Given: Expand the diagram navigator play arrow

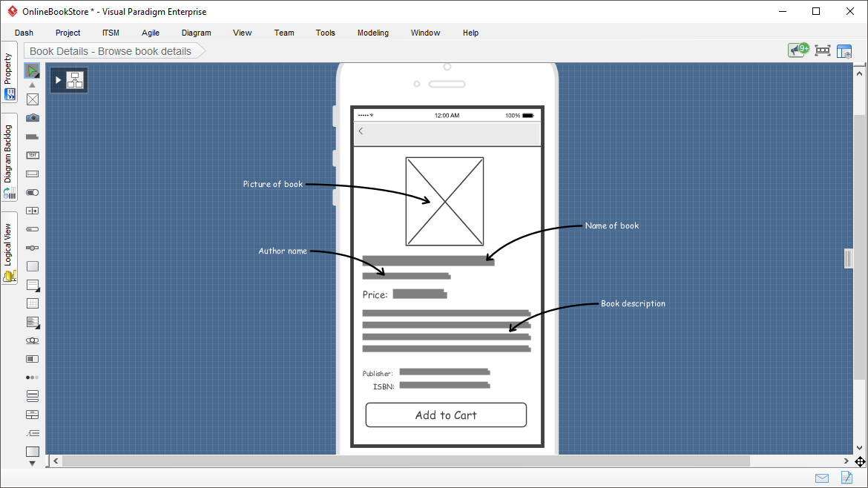Looking at the screenshot, I should point(58,80).
